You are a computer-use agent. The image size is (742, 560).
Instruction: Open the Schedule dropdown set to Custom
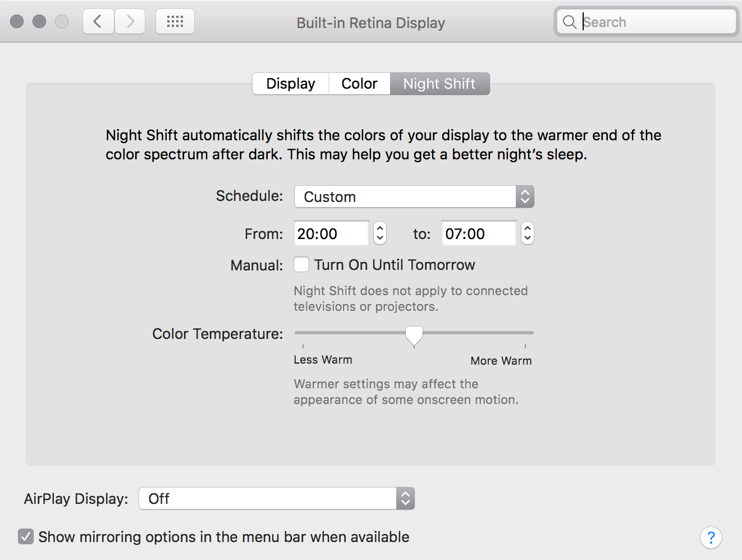click(x=414, y=197)
